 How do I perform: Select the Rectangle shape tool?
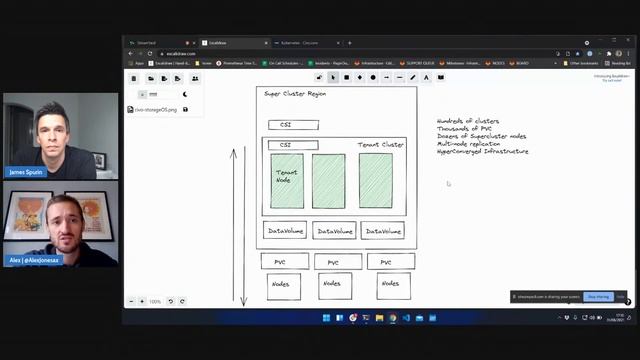[x=347, y=78]
